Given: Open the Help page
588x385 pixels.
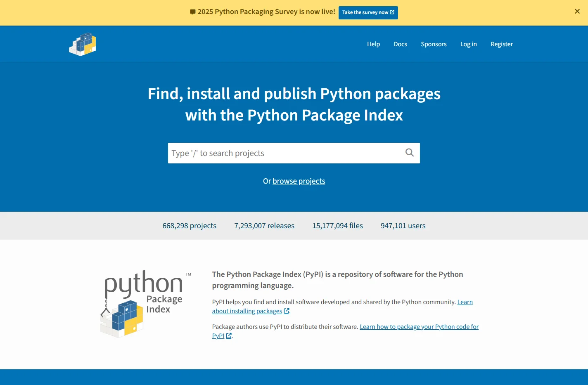Looking at the screenshot, I should 373,44.
